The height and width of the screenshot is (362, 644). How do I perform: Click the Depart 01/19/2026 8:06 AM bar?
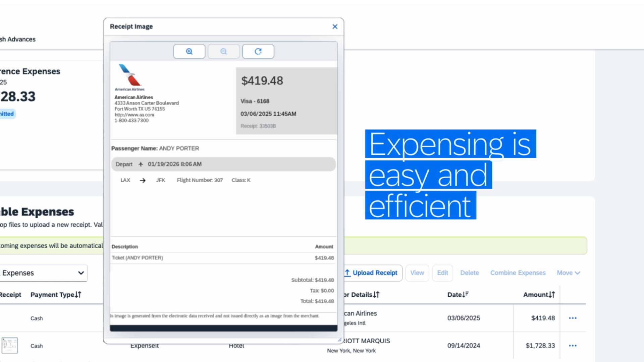click(x=223, y=164)
